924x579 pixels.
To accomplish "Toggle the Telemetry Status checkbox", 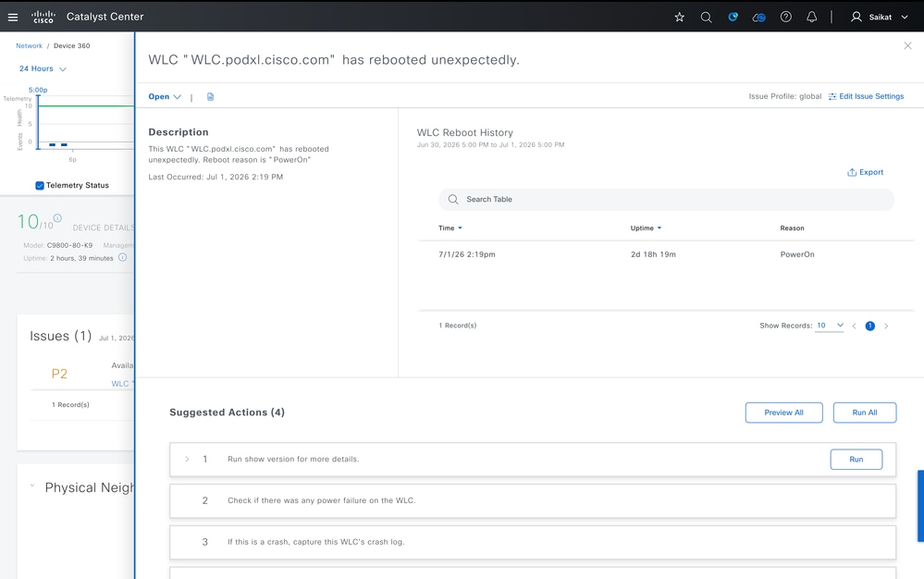I will click(x=40, y=186).
